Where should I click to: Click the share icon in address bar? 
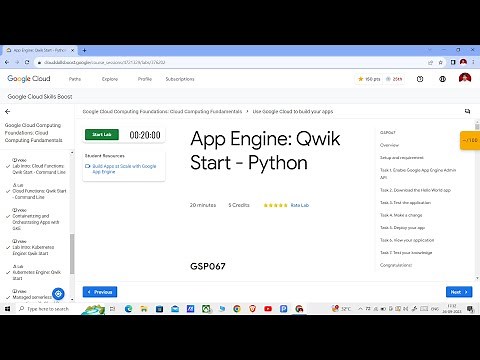pos(430,62)
